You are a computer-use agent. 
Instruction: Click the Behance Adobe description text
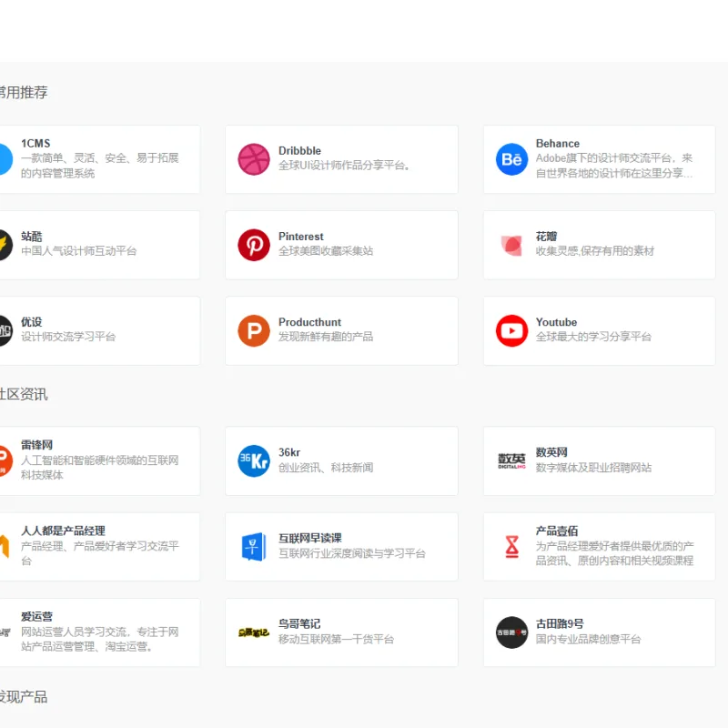tap(614, 166)
